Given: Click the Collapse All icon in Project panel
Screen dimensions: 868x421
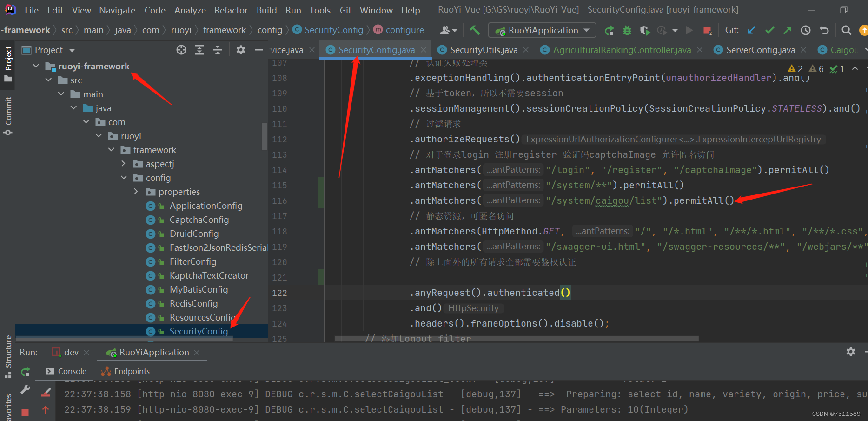Looking at the screenshot, I should (x=218, y=50).
